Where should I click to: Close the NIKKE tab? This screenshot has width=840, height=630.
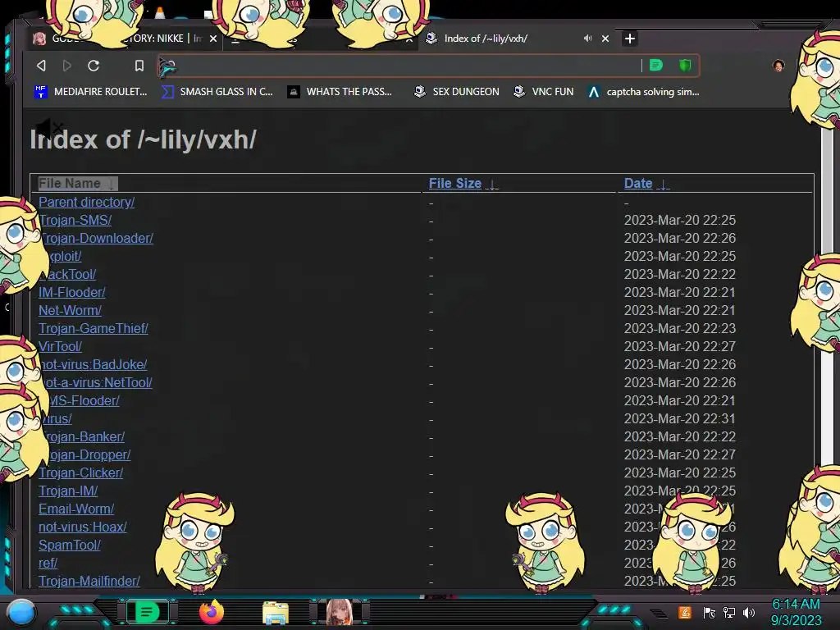click(x=213, y=39)
